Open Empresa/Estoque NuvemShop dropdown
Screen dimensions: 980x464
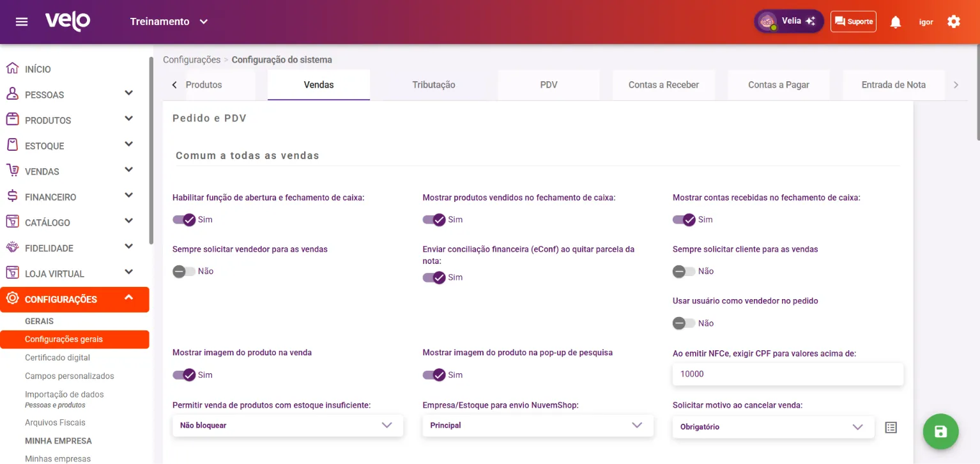coord(538,426)
